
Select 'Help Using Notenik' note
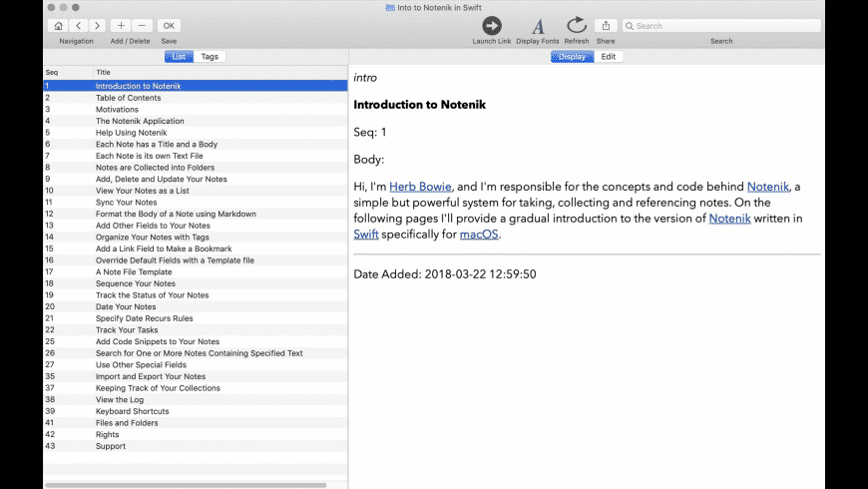[x=196, y=133]
